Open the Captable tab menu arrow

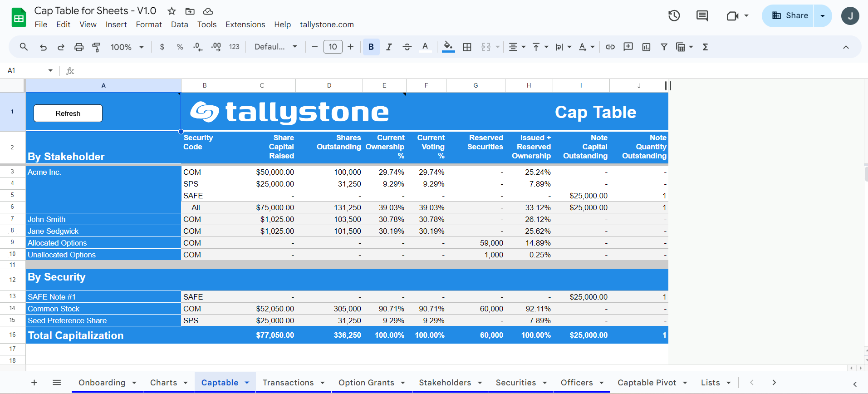coord(247,383)
